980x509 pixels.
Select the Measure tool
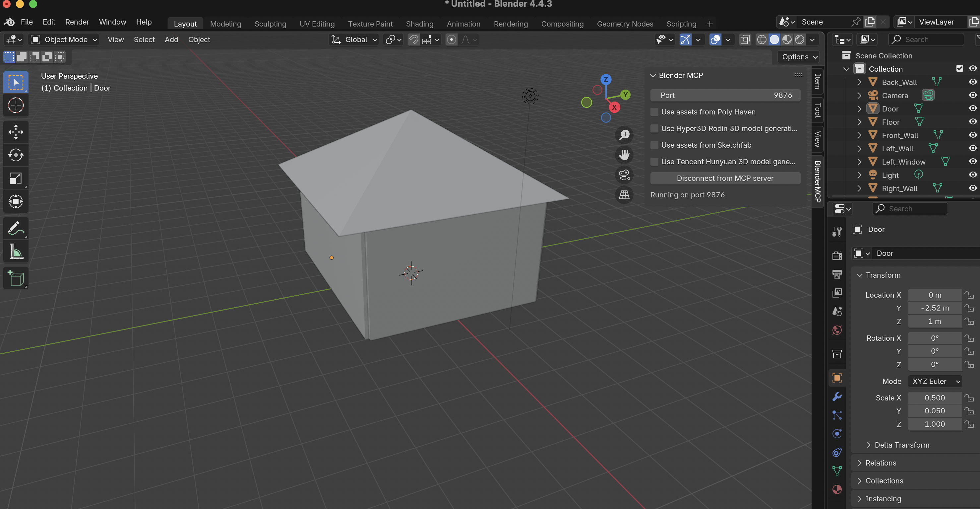click(16, 252)
